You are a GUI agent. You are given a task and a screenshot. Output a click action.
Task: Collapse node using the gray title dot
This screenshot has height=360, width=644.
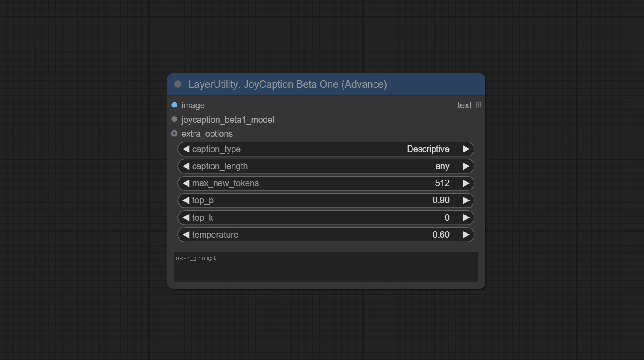(x=178, y=84)
